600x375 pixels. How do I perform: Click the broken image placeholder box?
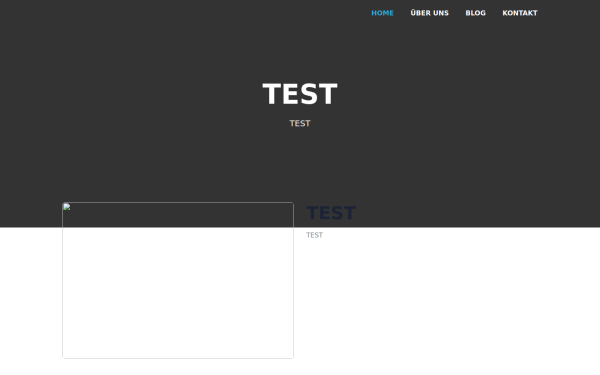(x=178, y=280)
